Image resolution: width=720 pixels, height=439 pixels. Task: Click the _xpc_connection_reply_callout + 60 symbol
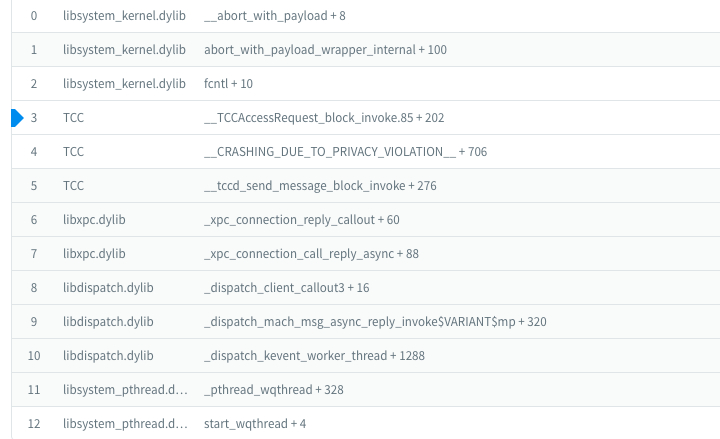(301, 220)
